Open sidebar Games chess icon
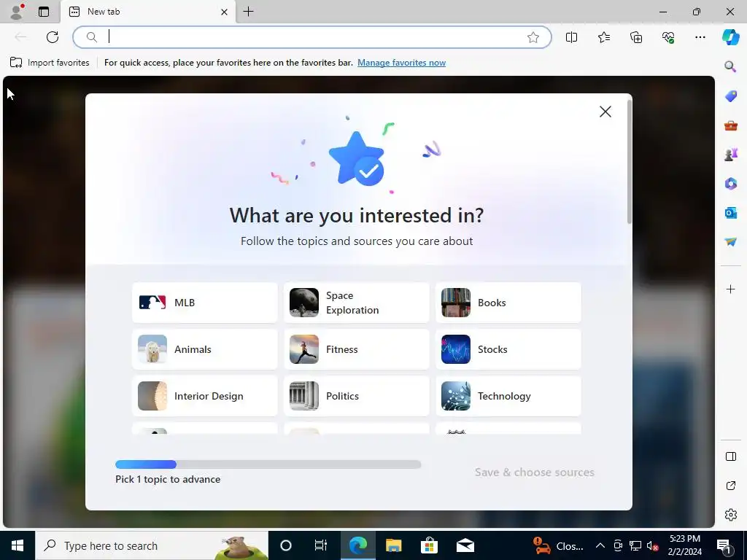The width and height of the screenshot is (747, 560). pos(731,155)
